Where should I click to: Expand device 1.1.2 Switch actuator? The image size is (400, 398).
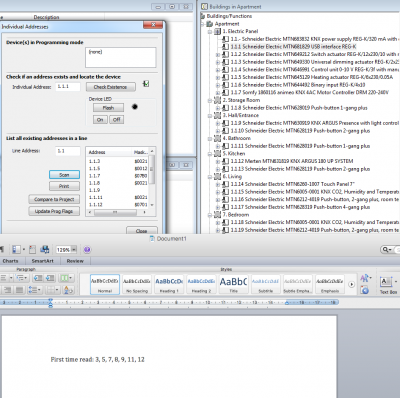[x=218, y=54]
